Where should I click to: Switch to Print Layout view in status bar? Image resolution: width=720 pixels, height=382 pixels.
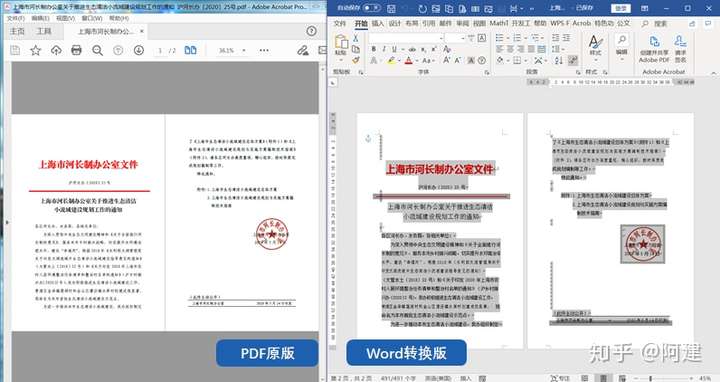pos(603,378)
